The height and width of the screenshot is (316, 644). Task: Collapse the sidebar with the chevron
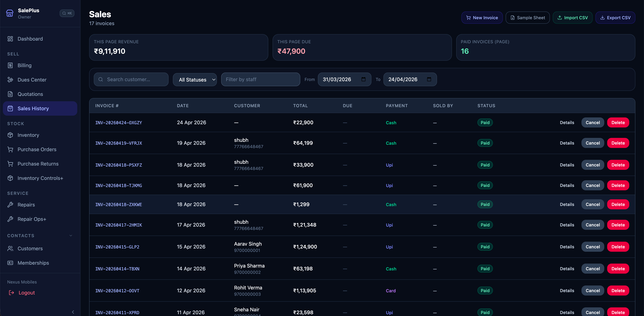coord(73,312)
